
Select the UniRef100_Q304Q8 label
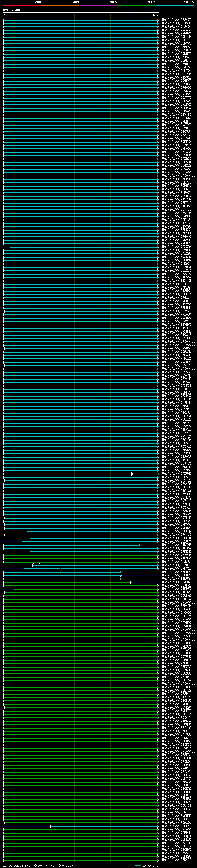click(177, 484)
